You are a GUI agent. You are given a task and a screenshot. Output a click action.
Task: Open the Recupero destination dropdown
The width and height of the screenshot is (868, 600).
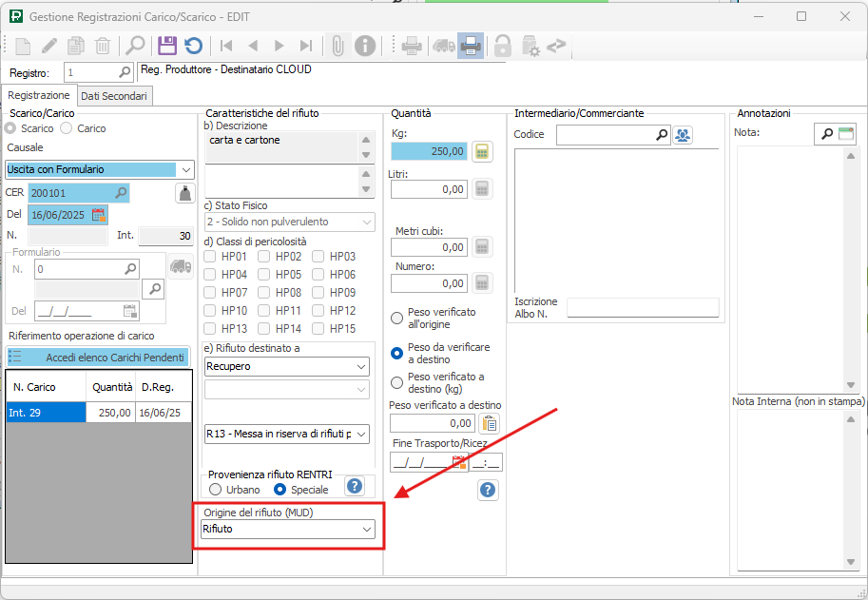[287, 366]
